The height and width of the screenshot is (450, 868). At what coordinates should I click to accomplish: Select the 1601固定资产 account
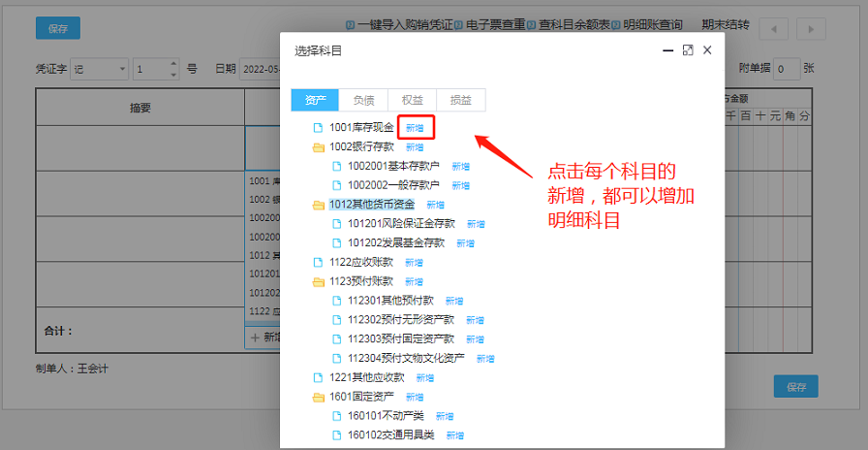pyautogui.click(x=361, y=398)
